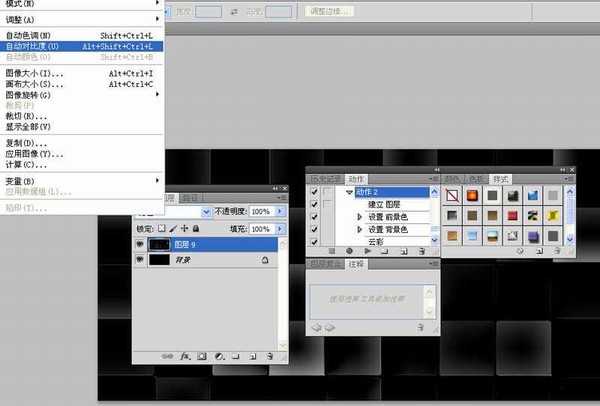Delete layer using Layers panel trash icon
600x406 pixels.
pos(270,355)
